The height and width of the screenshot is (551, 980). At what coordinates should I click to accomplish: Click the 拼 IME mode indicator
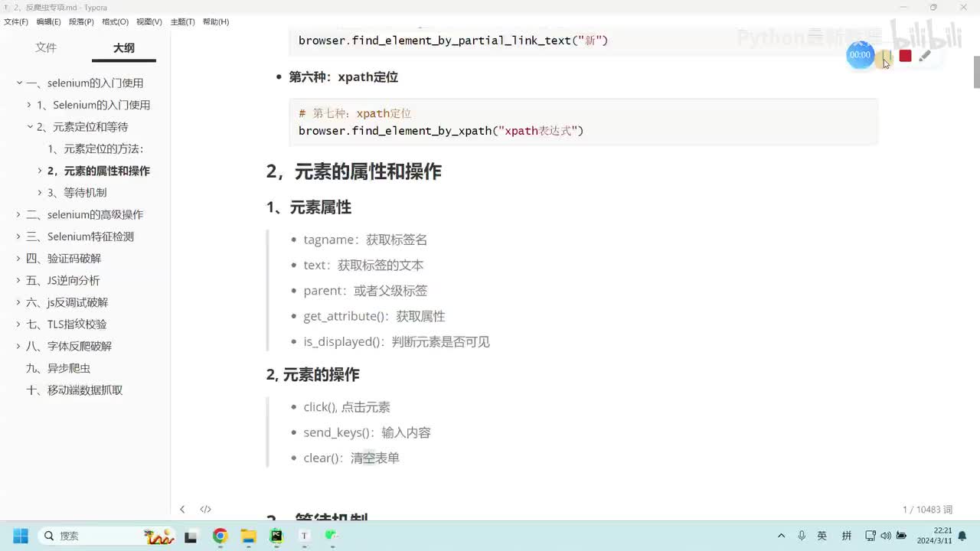click(x=847, y=536)
